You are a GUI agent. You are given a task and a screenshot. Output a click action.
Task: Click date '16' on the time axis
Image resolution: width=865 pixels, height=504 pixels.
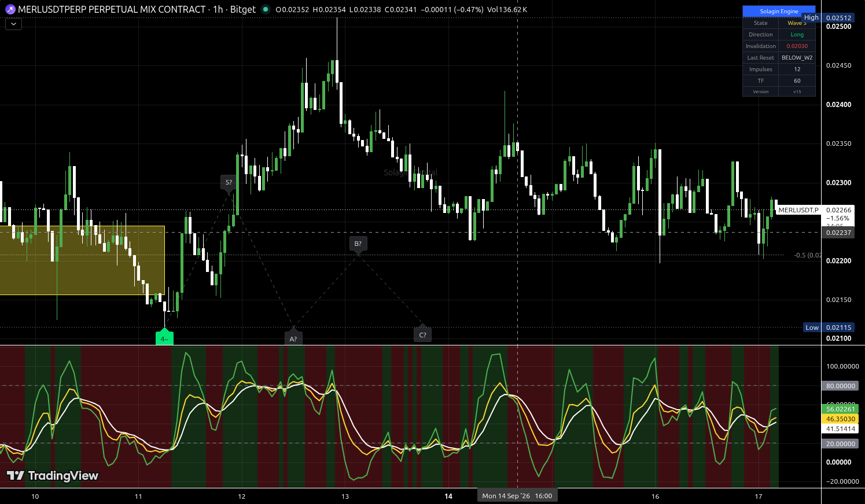656,496
